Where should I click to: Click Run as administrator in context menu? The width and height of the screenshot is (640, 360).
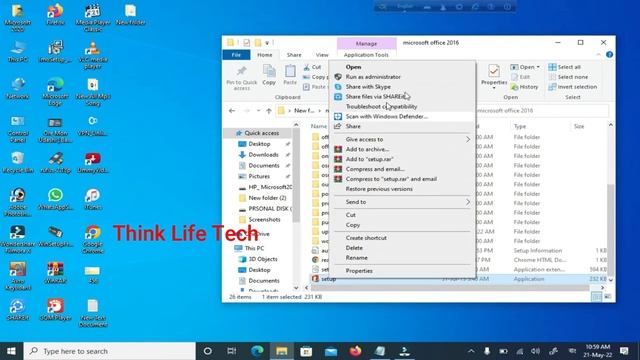(373, 77)
